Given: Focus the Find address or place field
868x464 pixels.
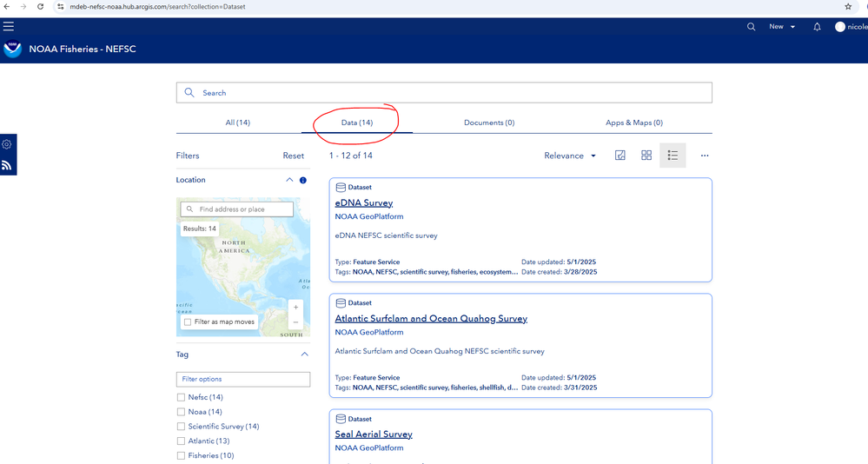Looking at the screenshot, I should point(237,209).
